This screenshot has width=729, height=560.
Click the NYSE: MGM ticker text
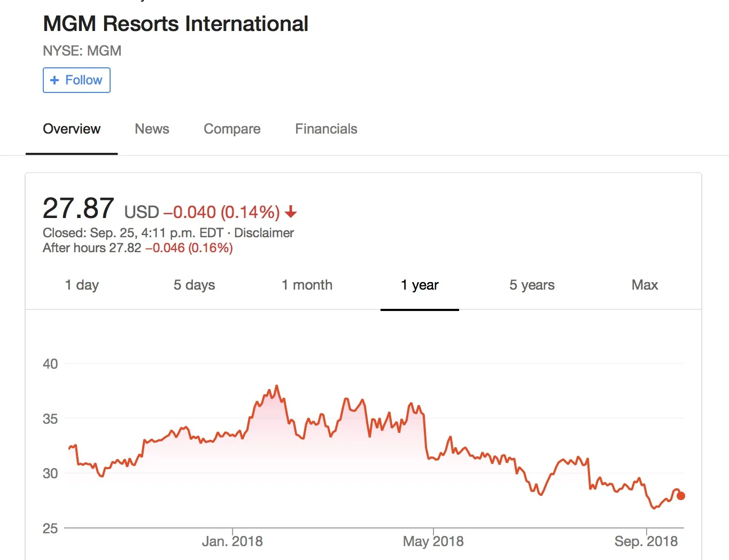pos(82,51)
